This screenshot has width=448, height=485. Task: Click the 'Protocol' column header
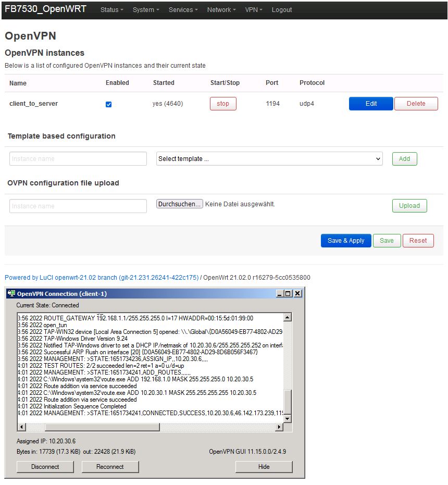point(312,83)
